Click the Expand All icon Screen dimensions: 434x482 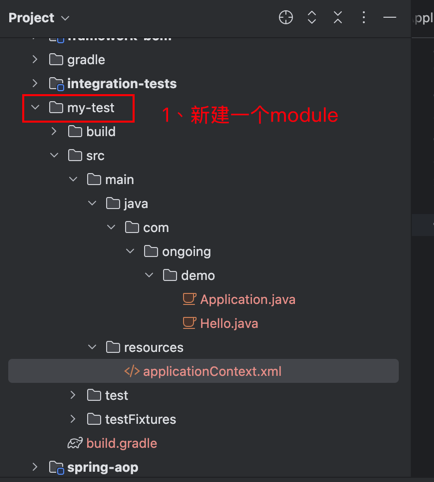312,17
